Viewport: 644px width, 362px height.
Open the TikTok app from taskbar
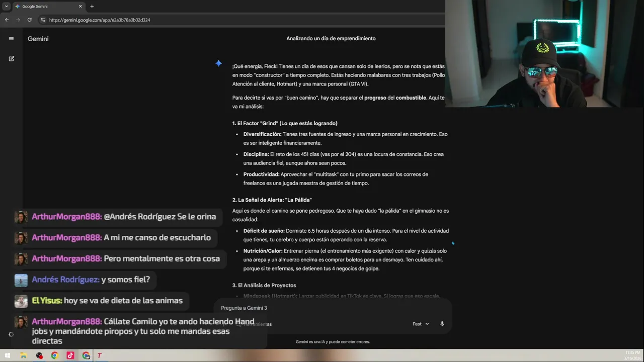click(70, 355)
